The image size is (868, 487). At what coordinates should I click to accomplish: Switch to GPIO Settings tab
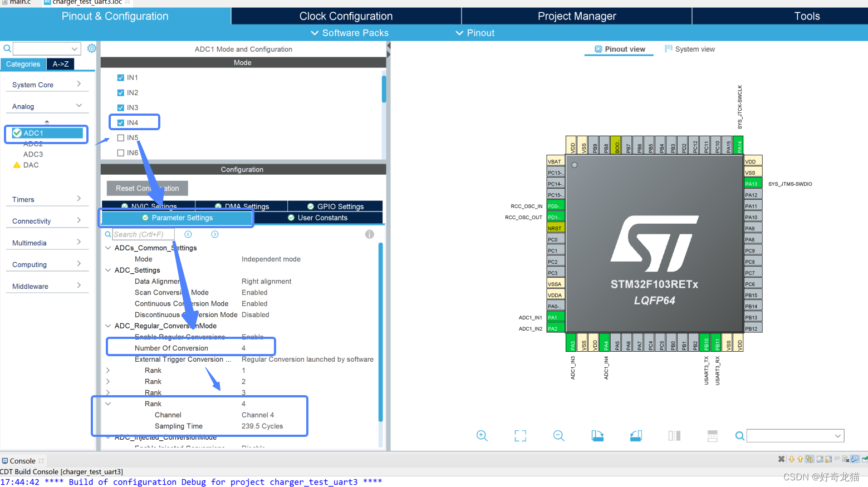335,206
